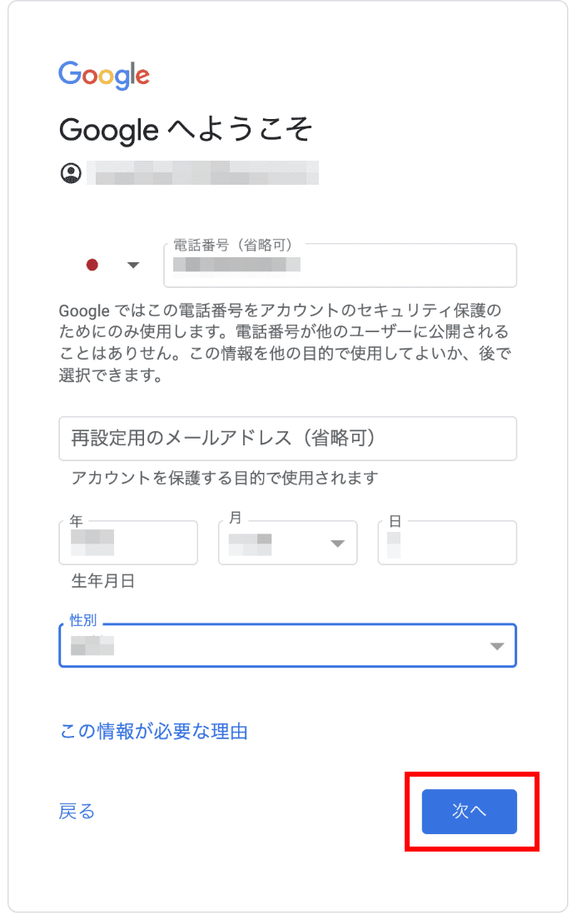Select the gender value inside 性別 field
This screenshot has width=577, height=924.
92,647
